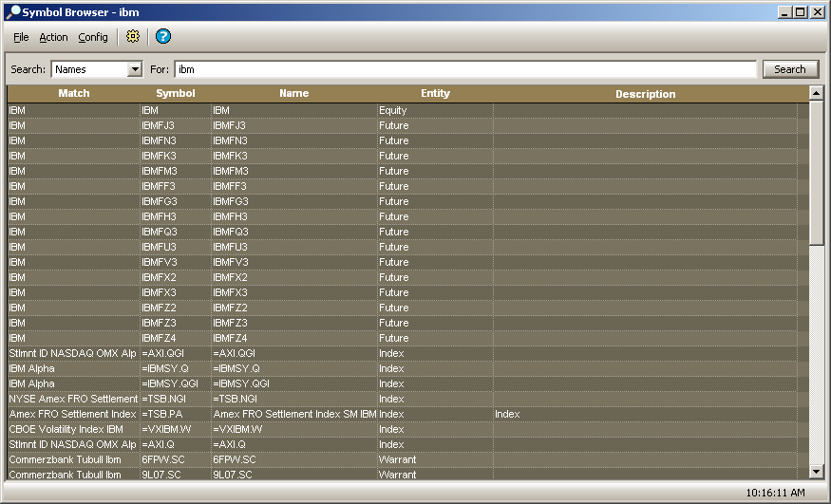Viewport: 831px width, 504px height.
Task: Select symbol IBMFZ2
Action: 176,308
